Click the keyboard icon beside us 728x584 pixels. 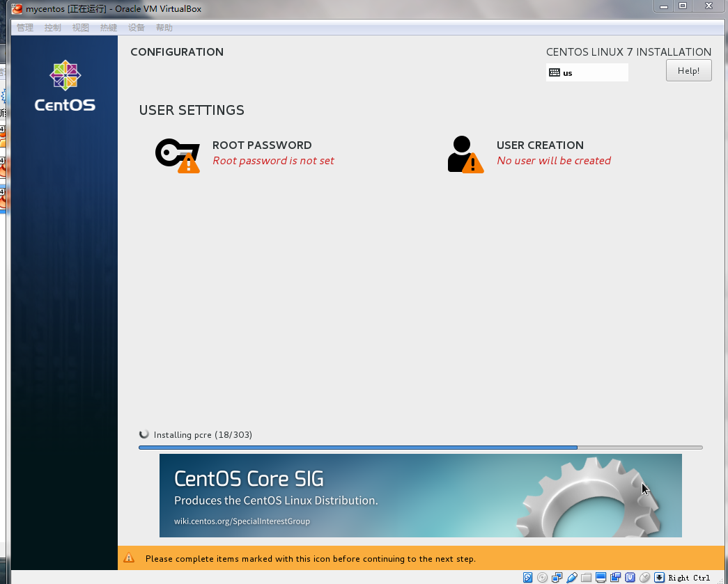555,72
